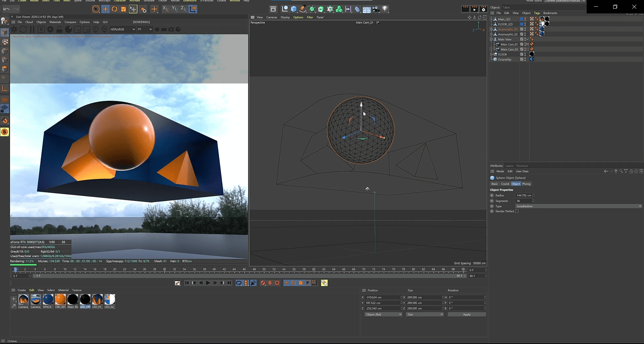Open the Coord. tab of Sphere
Image resolution: width=644 pixels, height=344 pixels.
pyautogui.click(x=505, y=184)
